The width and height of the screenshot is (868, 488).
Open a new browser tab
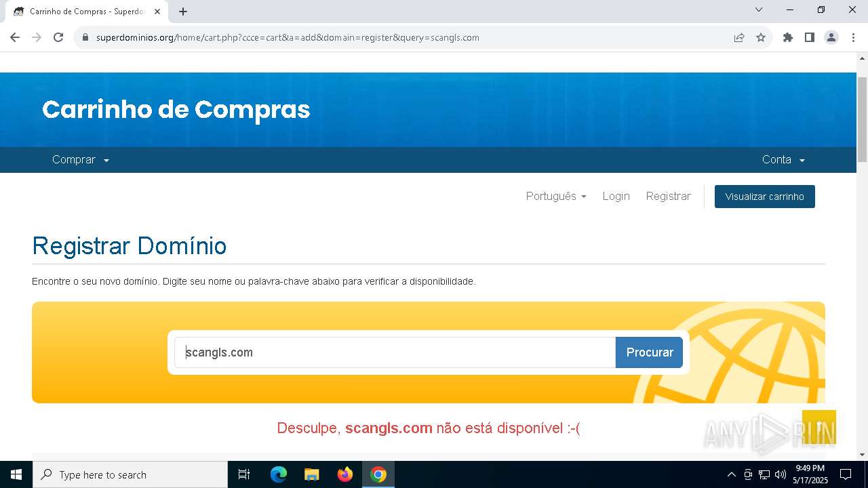click(183, 12)
